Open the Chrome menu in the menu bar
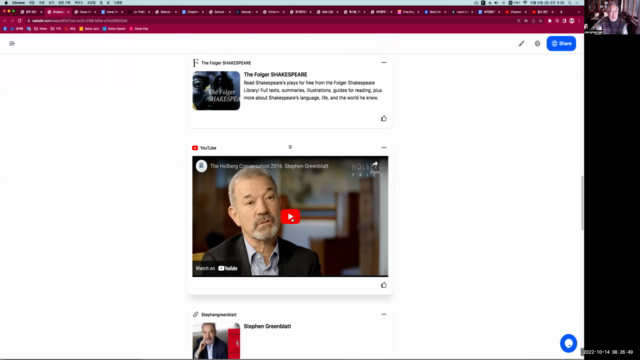The height and width of the screenshot is (360, 640). pyautogui.click(x=18, y=2)
